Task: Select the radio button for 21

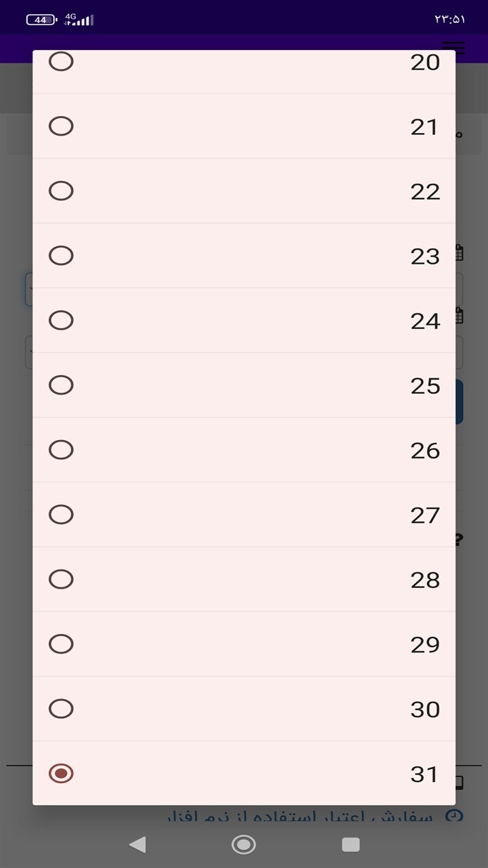Action: point(61,126)
